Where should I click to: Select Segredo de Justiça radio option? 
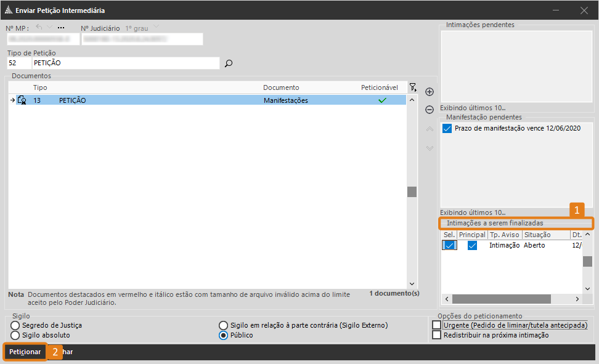[x=15, y=325]
